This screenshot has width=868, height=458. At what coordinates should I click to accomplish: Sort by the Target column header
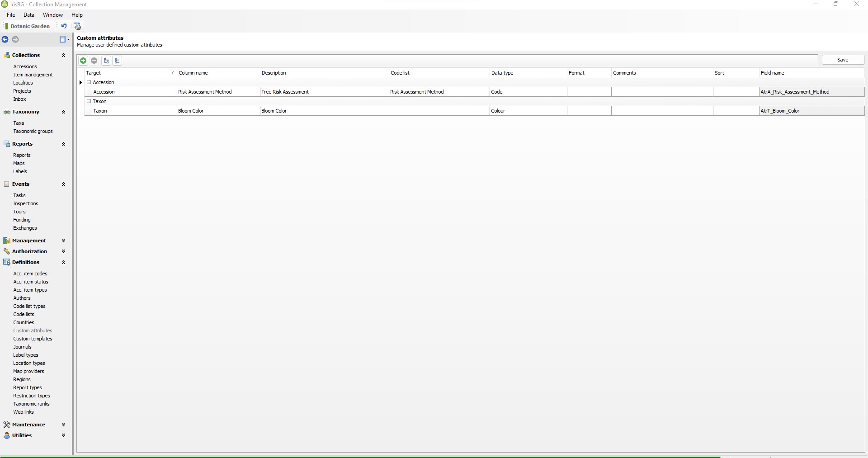point(130,73)
